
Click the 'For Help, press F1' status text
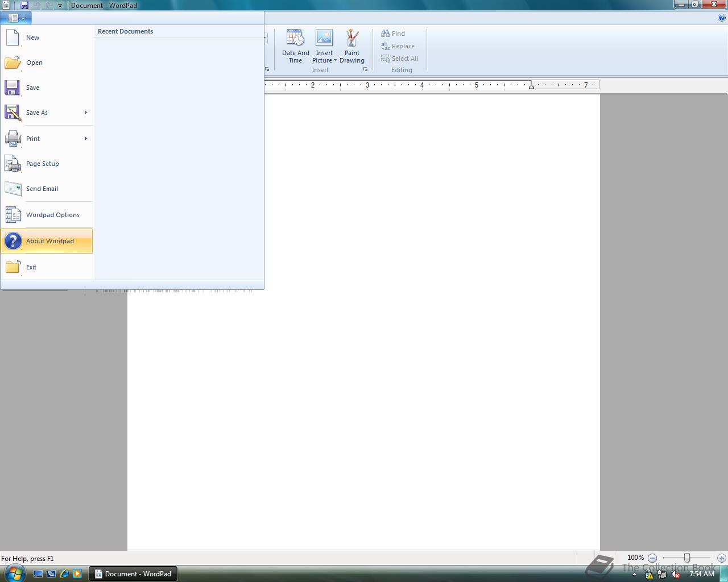tap(27, 559)
